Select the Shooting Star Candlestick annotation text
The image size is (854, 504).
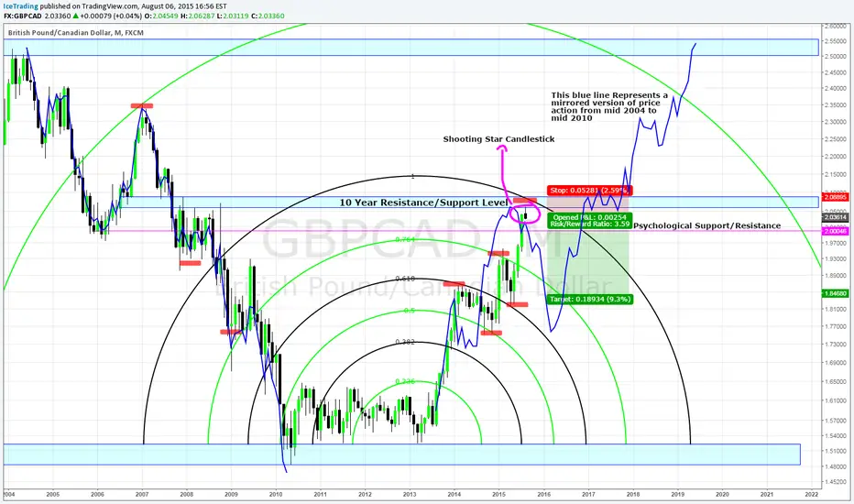[x=498, y=139]
